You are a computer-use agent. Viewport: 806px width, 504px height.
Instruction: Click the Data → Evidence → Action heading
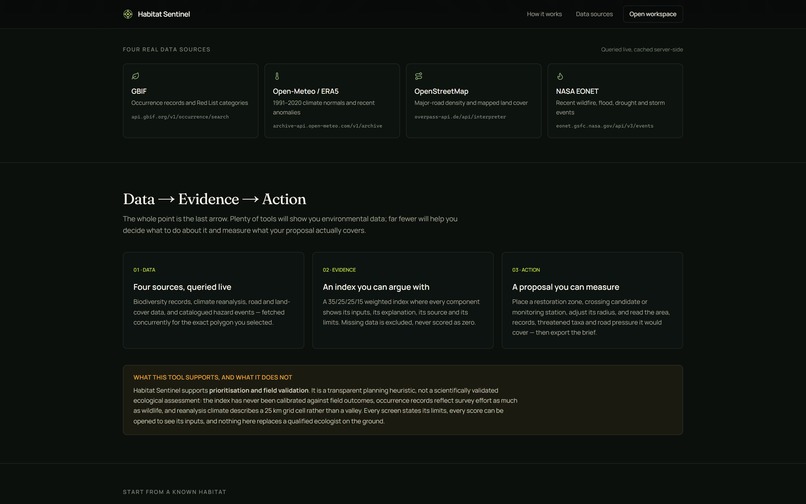pos(214,199)
